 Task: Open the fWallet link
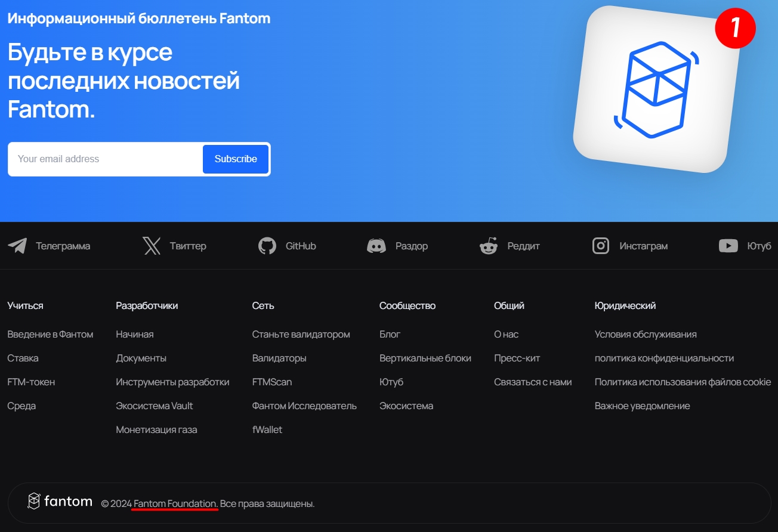tap(267, 430)
